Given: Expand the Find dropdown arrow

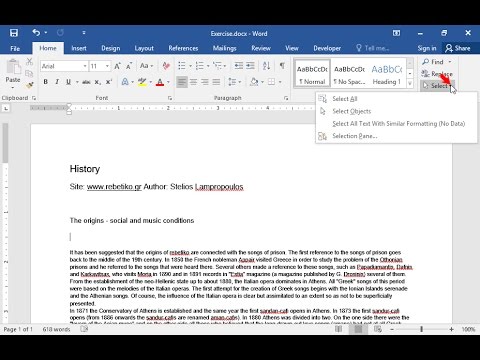Looking at the screenshot, I should pos(450,62).
